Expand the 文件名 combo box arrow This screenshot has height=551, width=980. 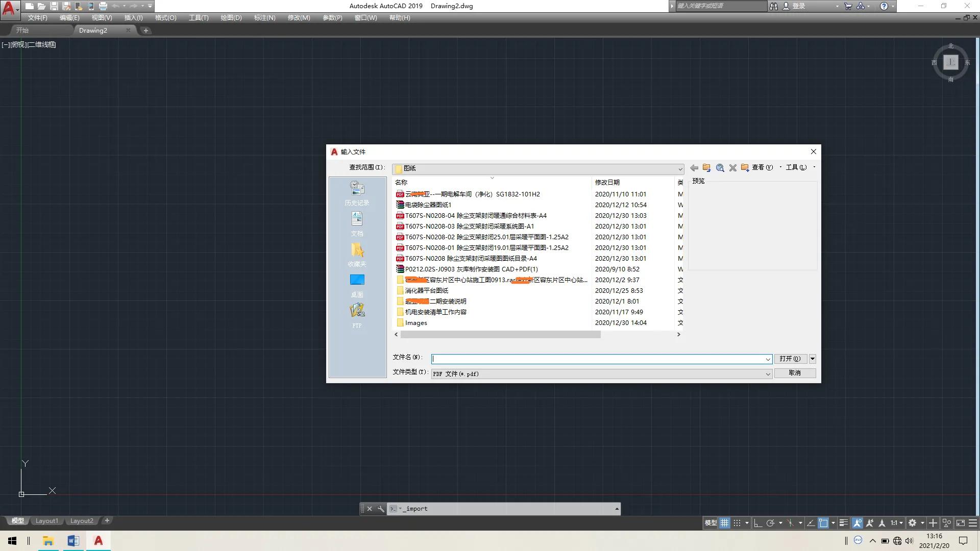coord(768,359)
